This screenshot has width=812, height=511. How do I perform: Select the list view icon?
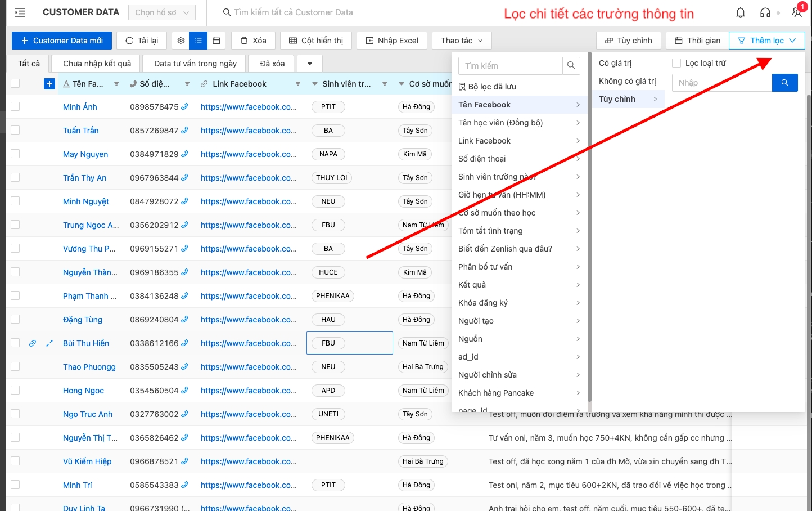[x=199, y=41]
